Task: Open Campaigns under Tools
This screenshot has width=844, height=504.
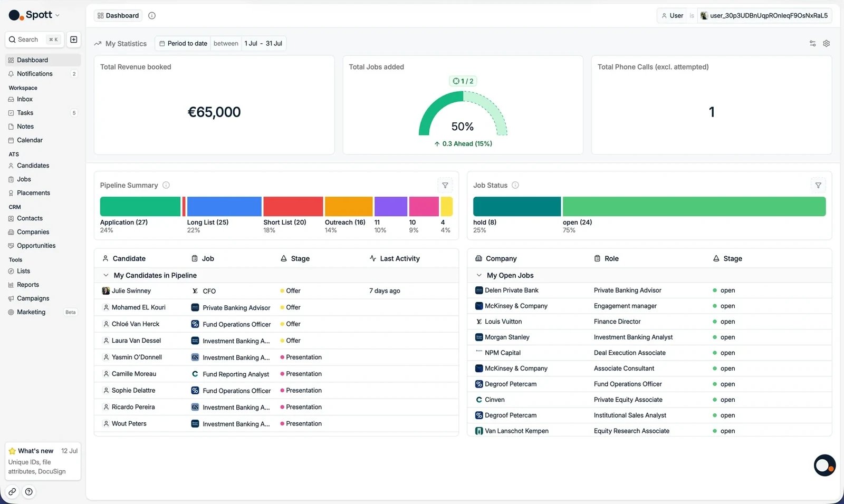Action: (43, 298)
